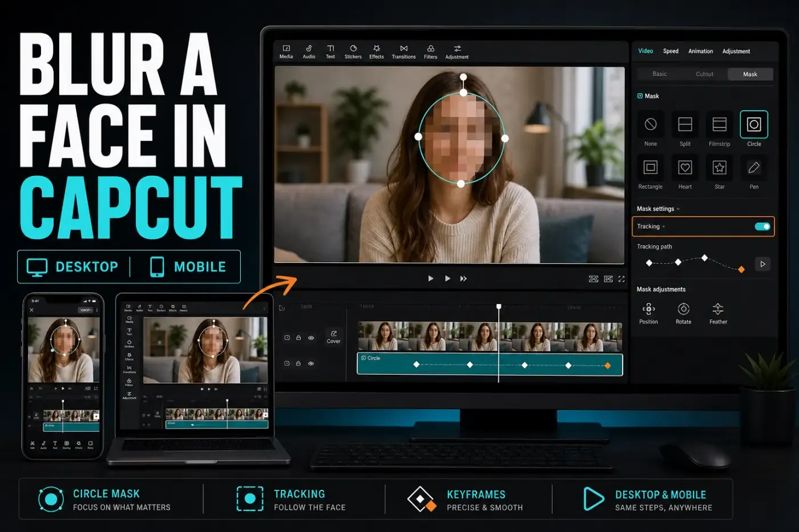Open the Audio library in the monitor's top toolbar
This screenshot has height=532, width=799.
(x=309, y=51)
